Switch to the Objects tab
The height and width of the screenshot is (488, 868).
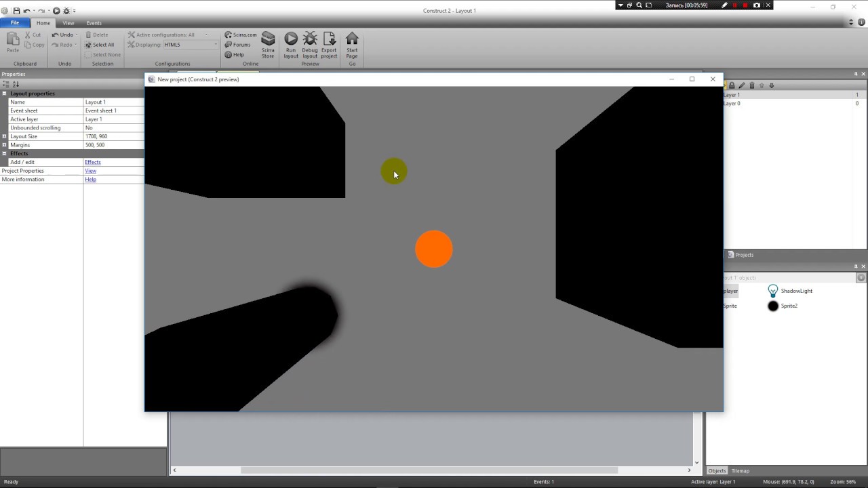click(x=717, y=471)
